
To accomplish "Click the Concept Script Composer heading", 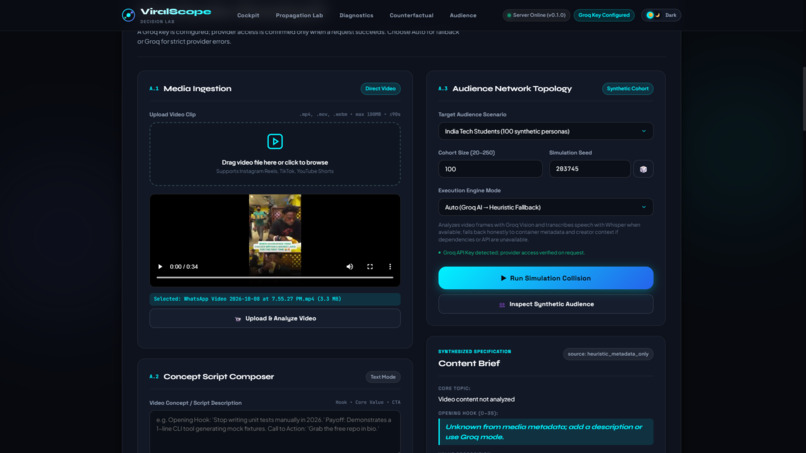I will pos(218,376).
